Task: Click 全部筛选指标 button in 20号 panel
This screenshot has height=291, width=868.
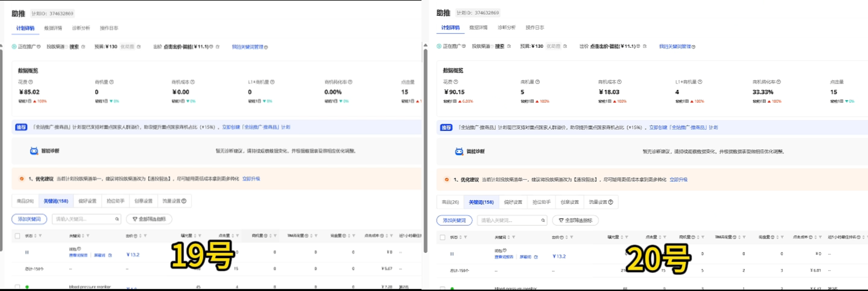Action: pos(575,220)
